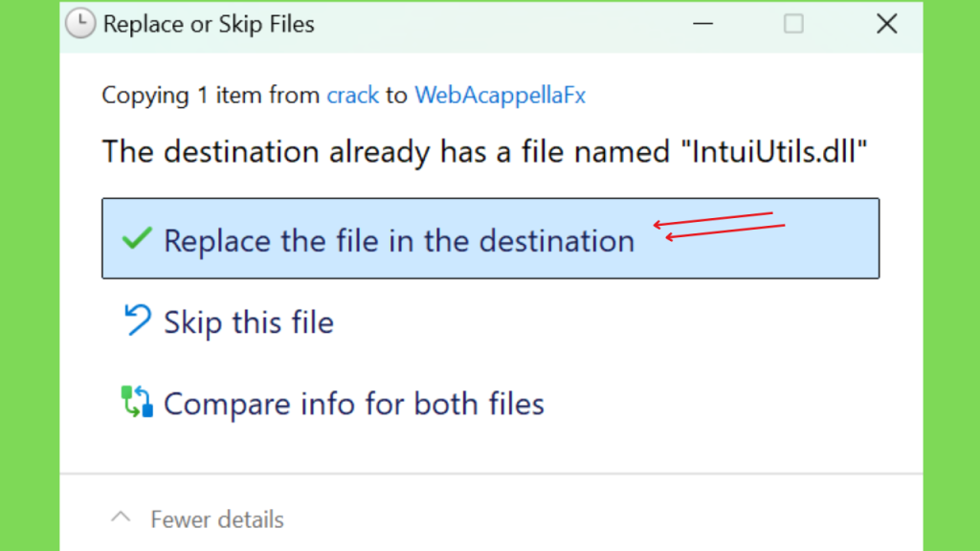
Task: Click the green checkmark icon
Action: [137, 238]
